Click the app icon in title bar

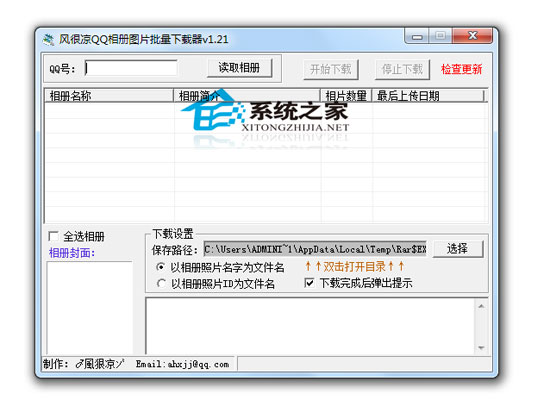pyautogui.click(x=48, y=39)
